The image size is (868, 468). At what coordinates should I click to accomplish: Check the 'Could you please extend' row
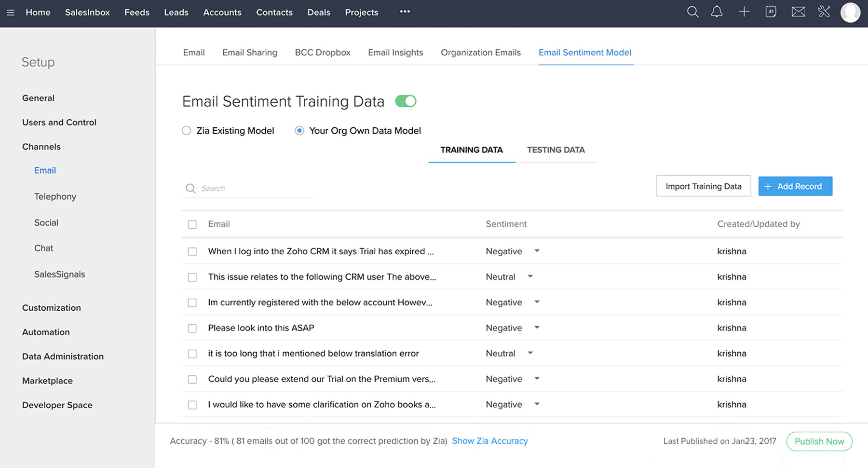click(192, 380)
